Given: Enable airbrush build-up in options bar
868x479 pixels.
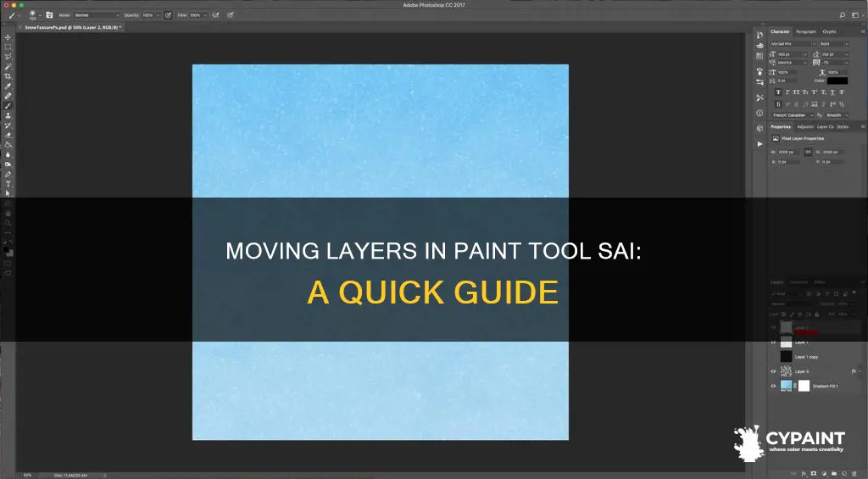Looking at the screenshot, I should coord(215,15).
